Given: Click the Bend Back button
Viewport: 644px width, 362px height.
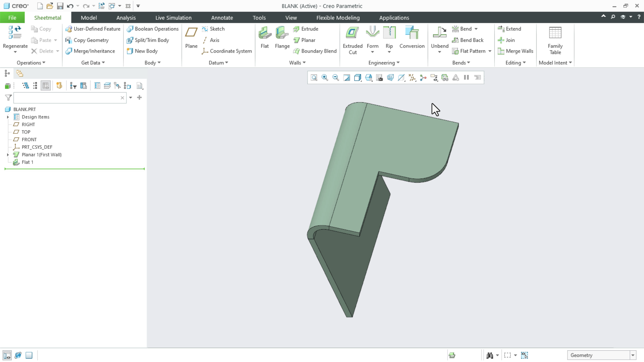Looking at the screenshot, I should 468,40.
